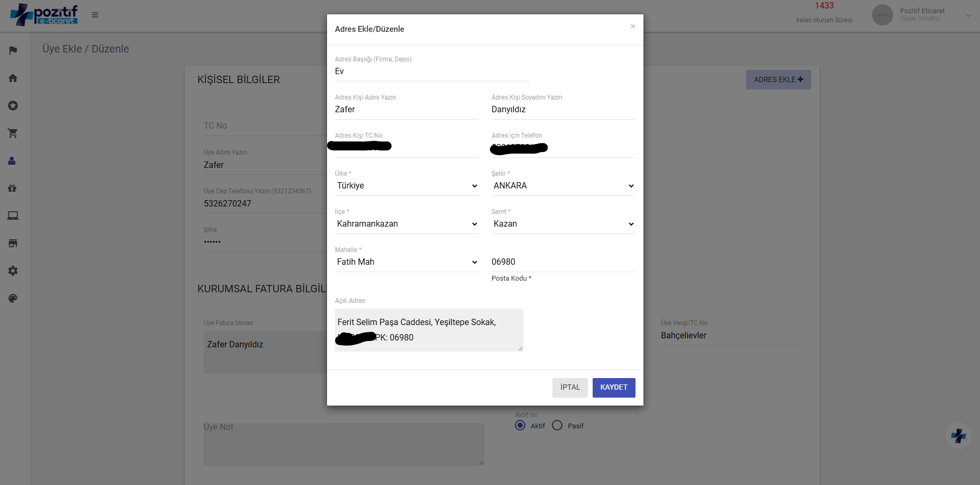Image resolution: width=980 pixels, height=485 pixels.
Task: Expand the İlçe dropdown showing Kahramankazan
Action: pyautogui.click(x=406, y=224)
